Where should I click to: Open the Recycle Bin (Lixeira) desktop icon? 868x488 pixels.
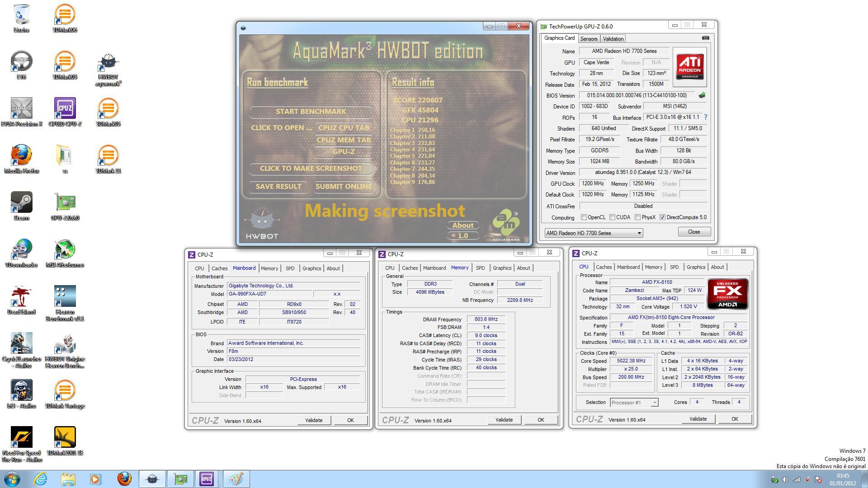[x=21, y=19]
